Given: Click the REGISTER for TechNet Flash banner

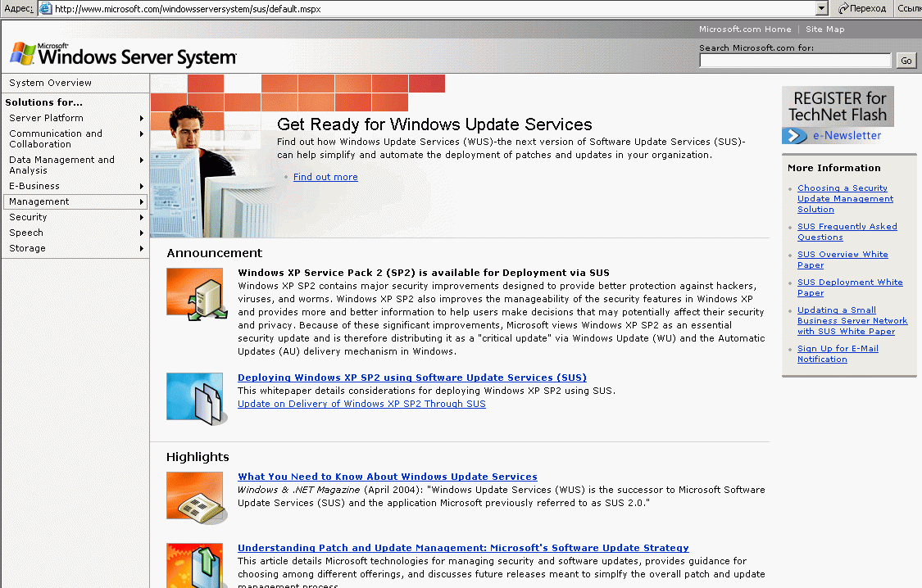Looking at the screenshot, I should [x=838, y=106].
